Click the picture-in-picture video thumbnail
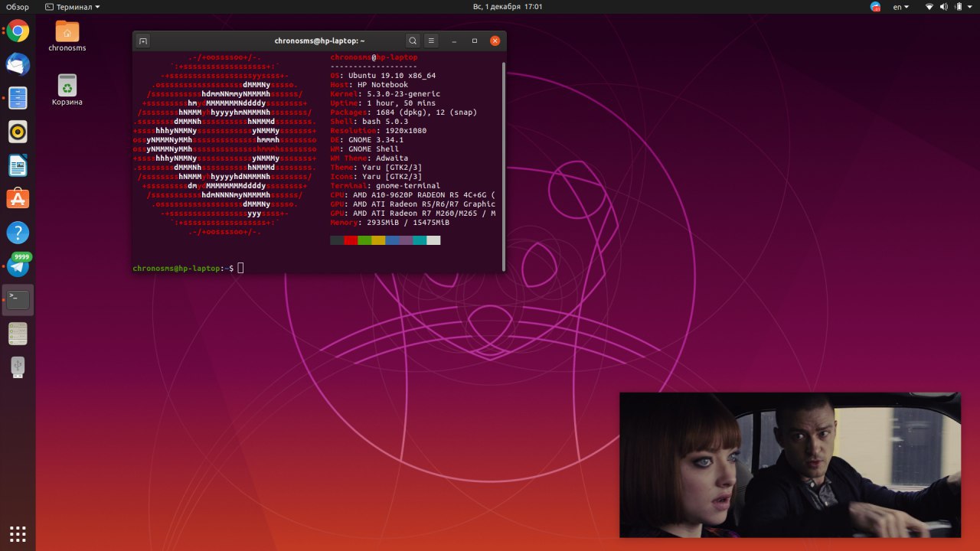Screen dimensions: 980x551 [790, 465]
